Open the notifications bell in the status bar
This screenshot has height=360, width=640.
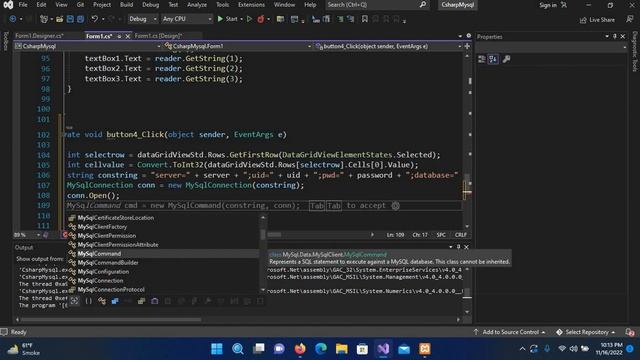(630, 332)
